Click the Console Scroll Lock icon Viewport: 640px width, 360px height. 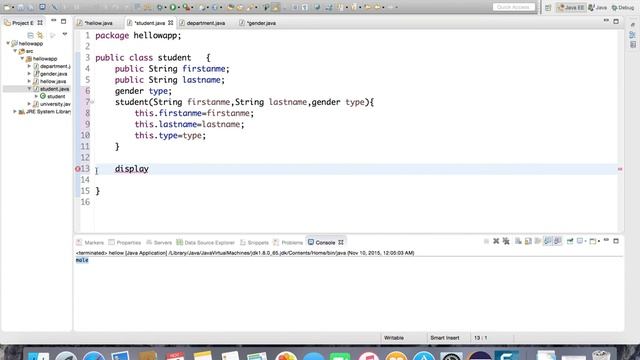[528, 241]
